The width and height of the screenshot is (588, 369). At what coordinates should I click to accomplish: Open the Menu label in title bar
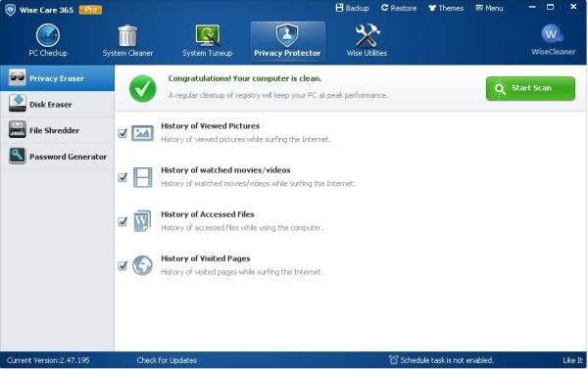[x=494, y=8]
